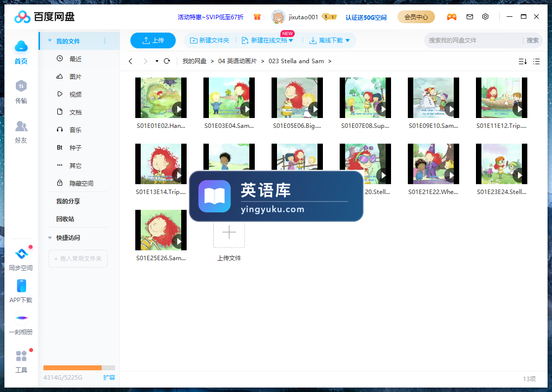
Task: Click the sort order icon
Action: [x=523, y=62]
